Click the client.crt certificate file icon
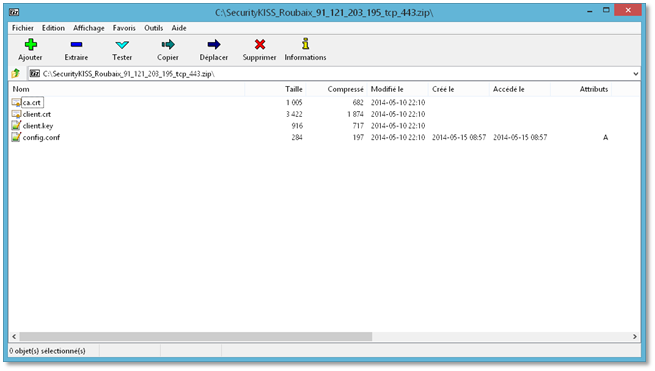The height and width of the screenshot is (371, 655). click(16, 114)
